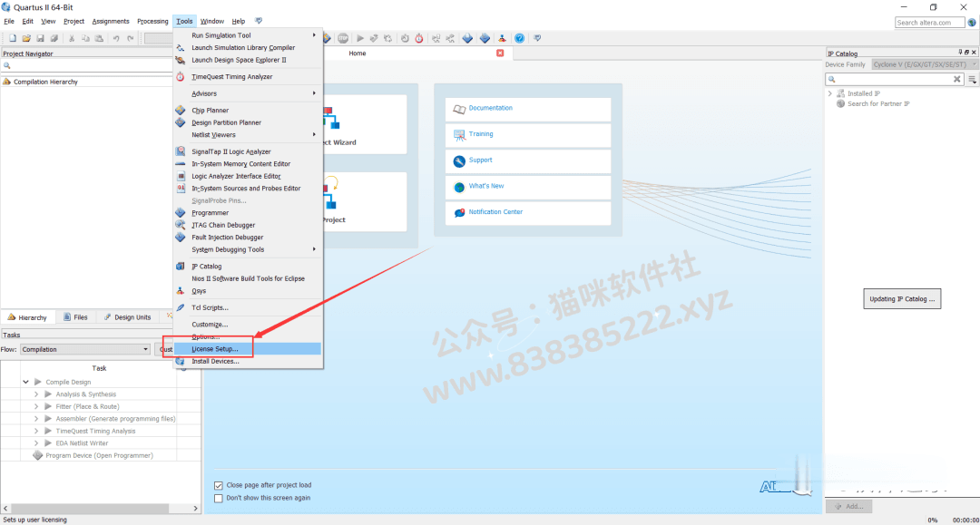Switch to the Design Units tab
Image resolution: width=980 pixels, height=525 pixels.
pyautogui.click(x=128, y=317)
